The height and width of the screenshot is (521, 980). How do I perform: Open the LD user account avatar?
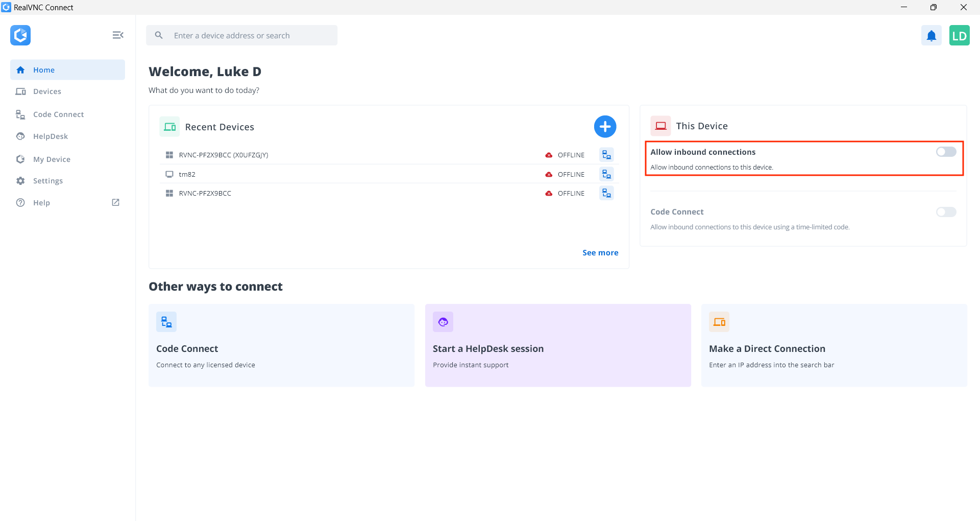(959, 35)
